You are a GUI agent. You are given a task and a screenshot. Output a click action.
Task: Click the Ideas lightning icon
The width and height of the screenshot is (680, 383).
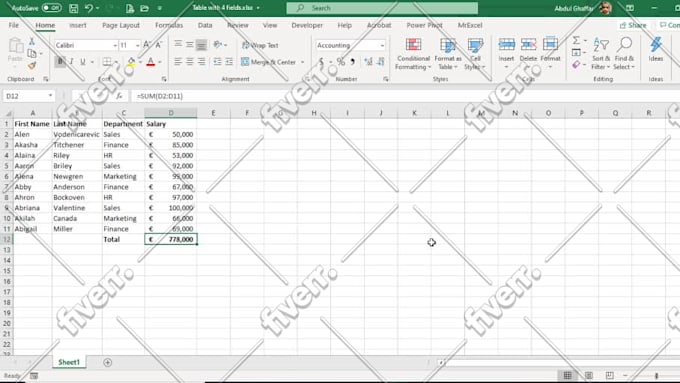[656, 45]
